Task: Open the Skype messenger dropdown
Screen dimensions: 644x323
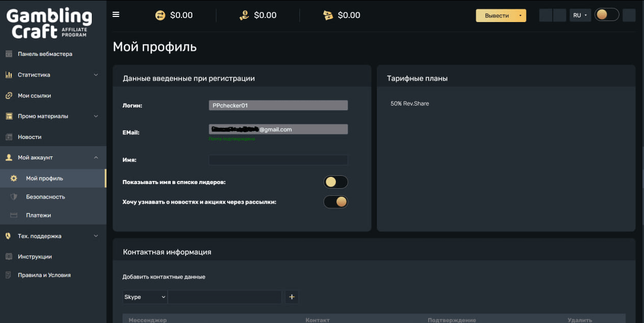Action: click(x=145, y=297)
